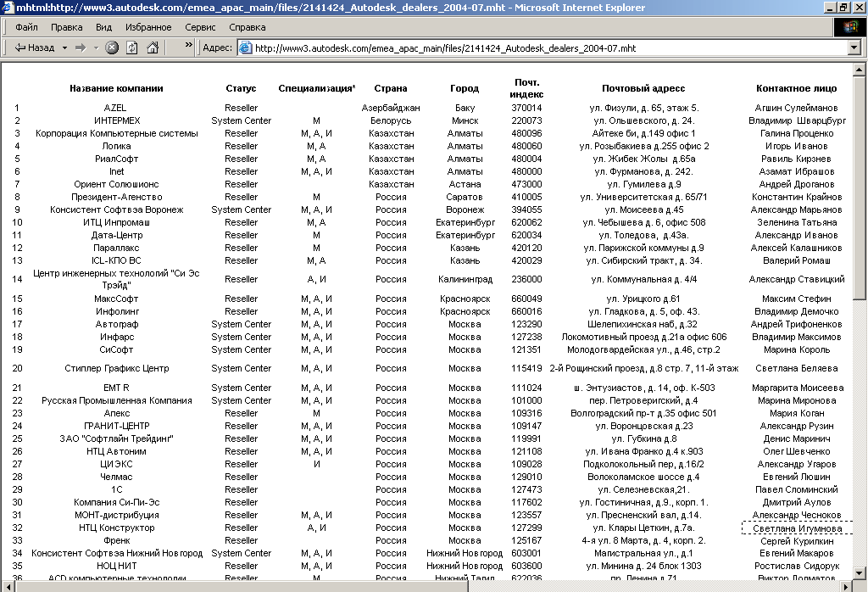This screenshot has width=868, height=592.
Task: Open the Правка menu
Action: pyautogui.click(x=66, y=27)
